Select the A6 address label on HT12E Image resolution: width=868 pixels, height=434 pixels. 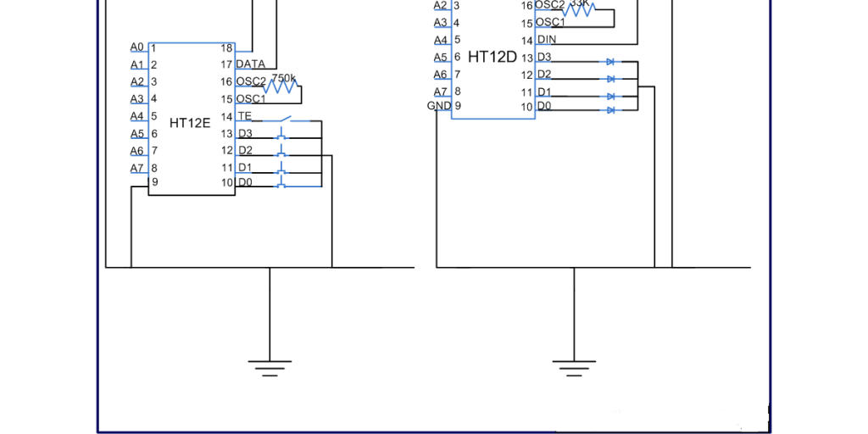pyautogui.click(x=136, y=150)
